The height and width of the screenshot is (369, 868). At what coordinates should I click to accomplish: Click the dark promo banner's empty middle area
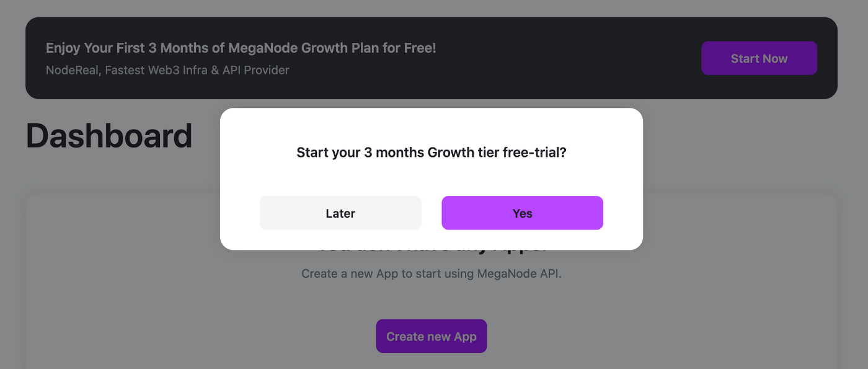coord(558,58)
